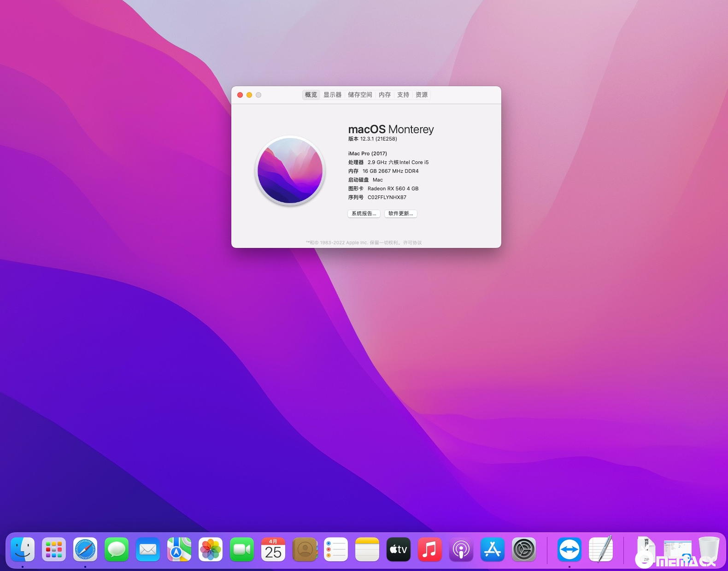Launch TeamViewer from the Dock
The height and width of the screenshot is (571, 728).
569,549
